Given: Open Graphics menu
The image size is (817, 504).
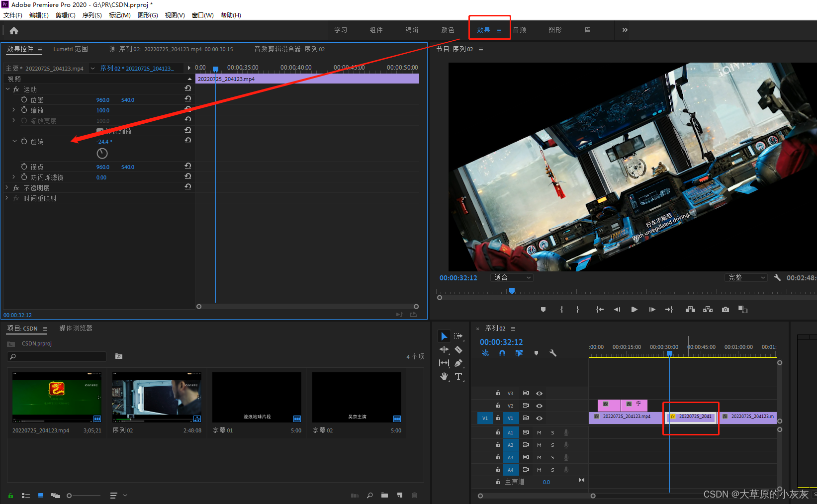Looking at the screenshot, I should tap(148, 15).
